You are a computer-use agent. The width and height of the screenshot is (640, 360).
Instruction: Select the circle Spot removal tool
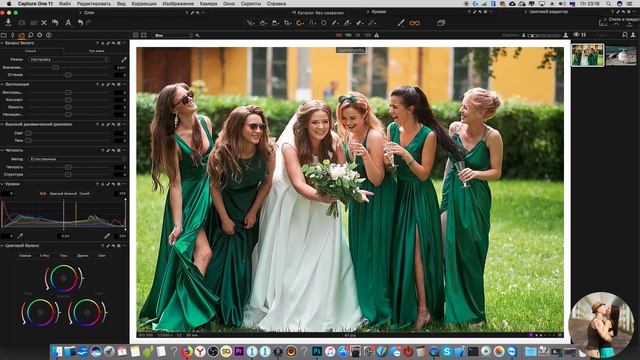(x=324, y=23)
